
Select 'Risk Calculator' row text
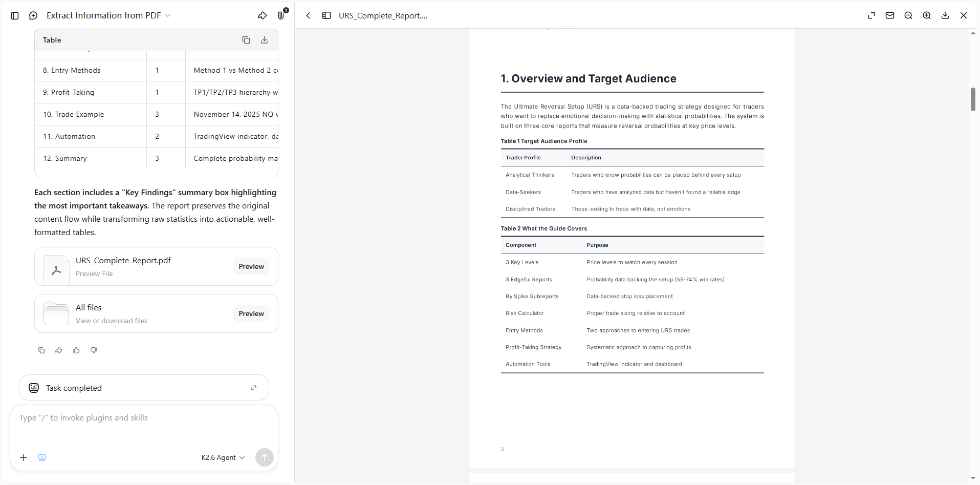point(525,313)
